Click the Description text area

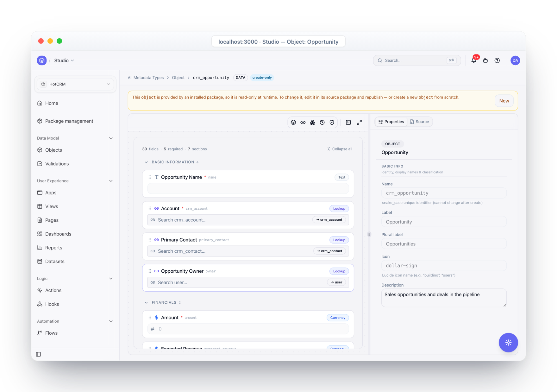(444, 298)
